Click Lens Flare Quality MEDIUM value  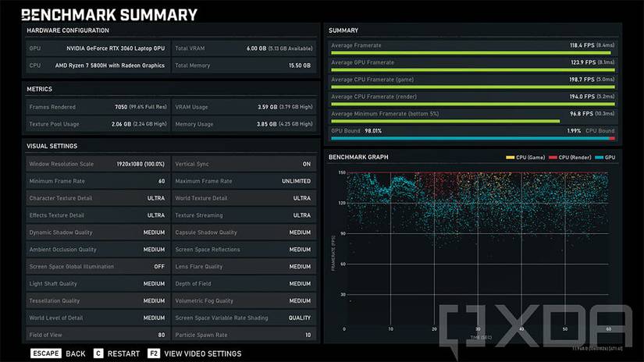[x=300, y=267]
